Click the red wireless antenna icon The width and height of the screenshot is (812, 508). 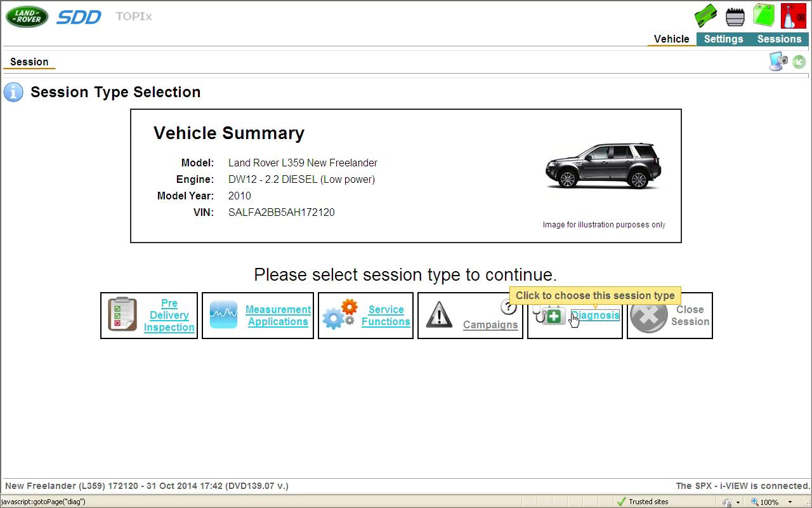click(x=793, y=16)
